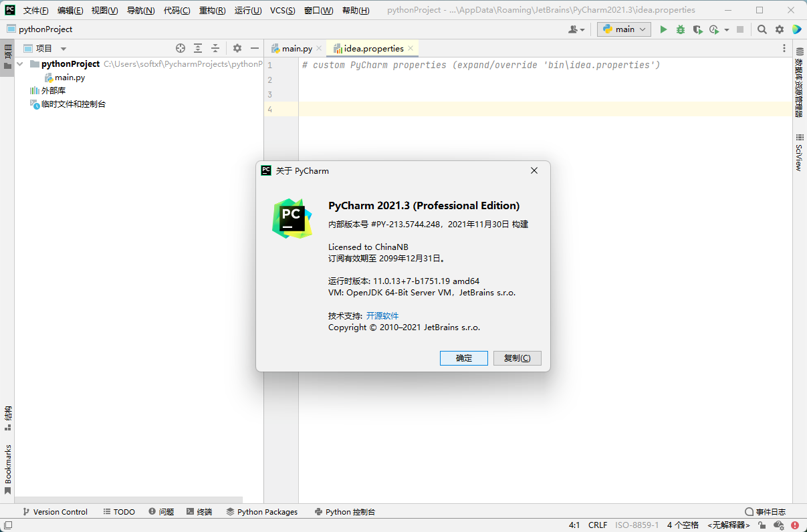
Task: Click the colorful JetBrains icon at toolbar end
Action: [796, 29]
